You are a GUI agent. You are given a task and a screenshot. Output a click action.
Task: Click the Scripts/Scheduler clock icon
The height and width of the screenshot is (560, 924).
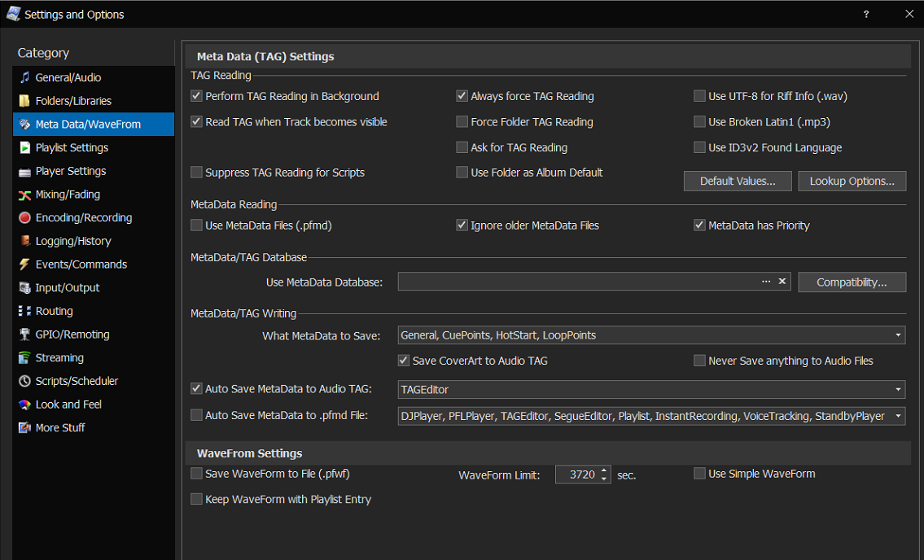(x=24, y=381)
